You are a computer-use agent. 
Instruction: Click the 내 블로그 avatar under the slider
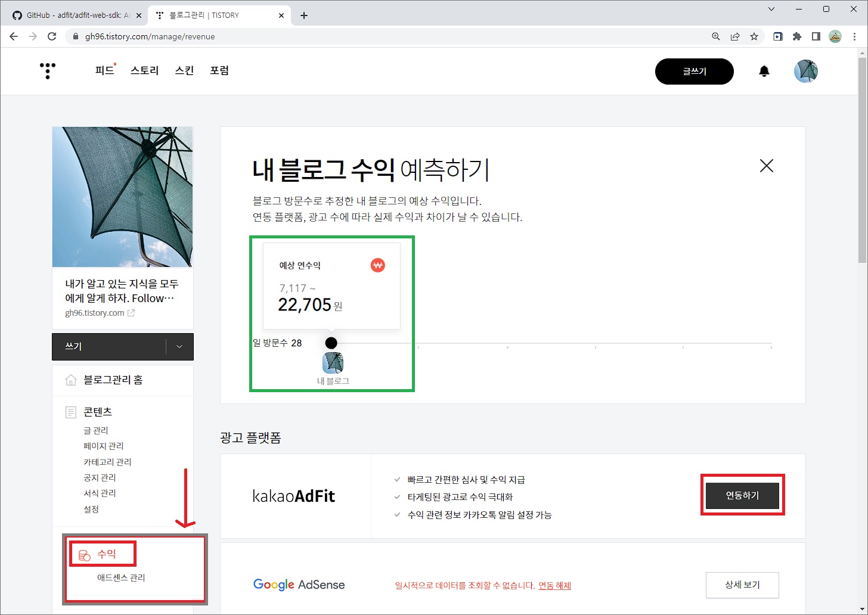[333, 362]
